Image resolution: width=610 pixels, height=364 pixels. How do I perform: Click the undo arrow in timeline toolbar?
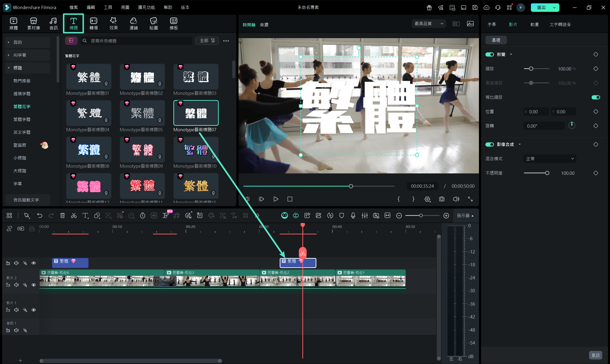pos(40,216)
